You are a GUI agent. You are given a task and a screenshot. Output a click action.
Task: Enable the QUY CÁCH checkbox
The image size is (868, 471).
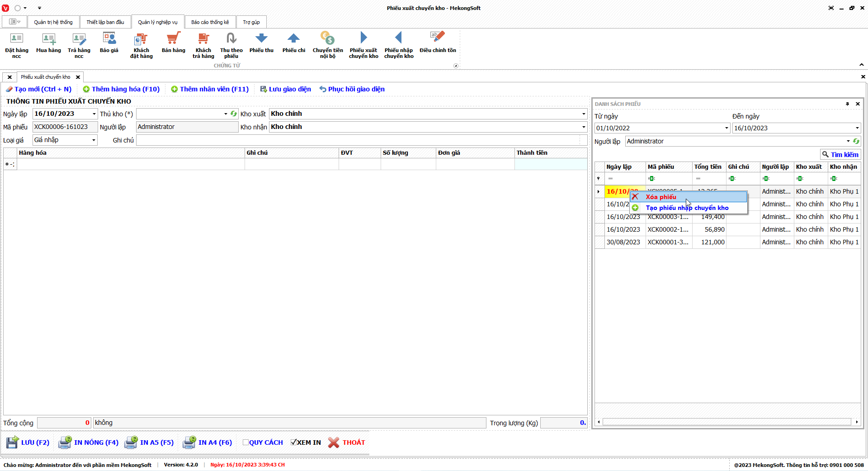[246, 442]
